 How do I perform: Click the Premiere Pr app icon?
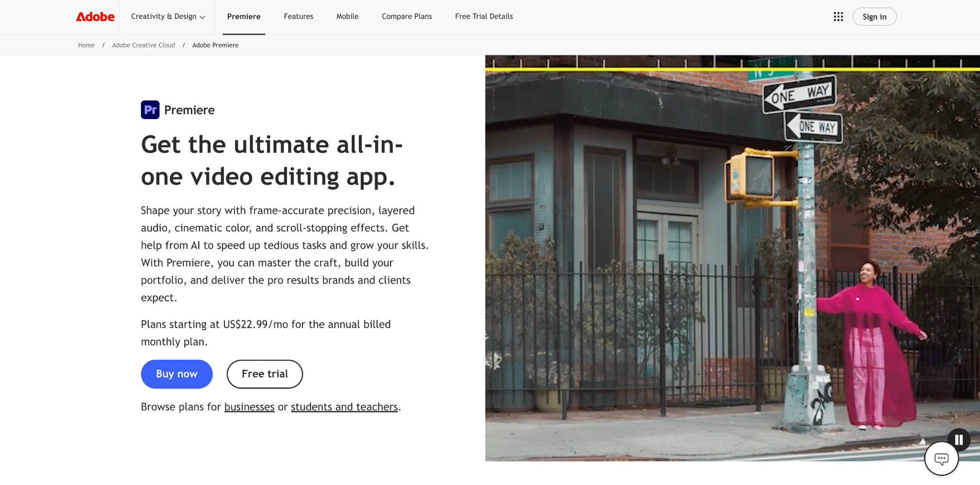pos(150,110)
